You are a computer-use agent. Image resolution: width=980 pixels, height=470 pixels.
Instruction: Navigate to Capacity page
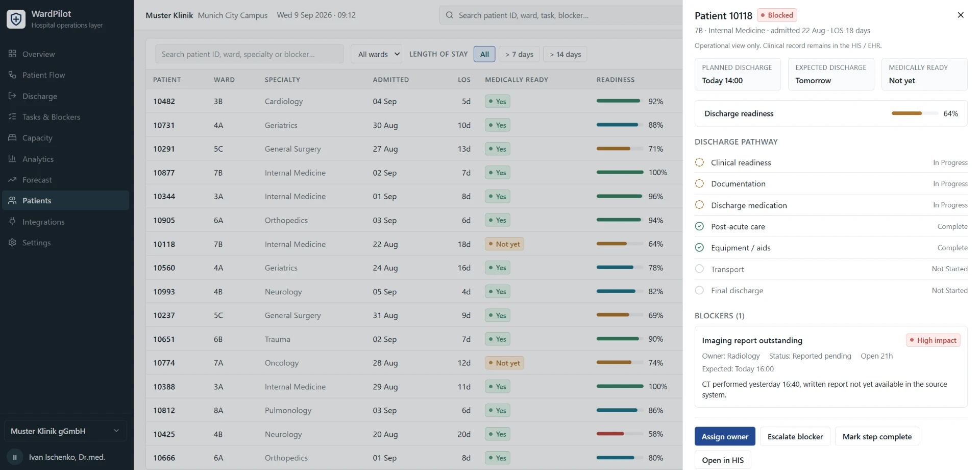[65, 137]
